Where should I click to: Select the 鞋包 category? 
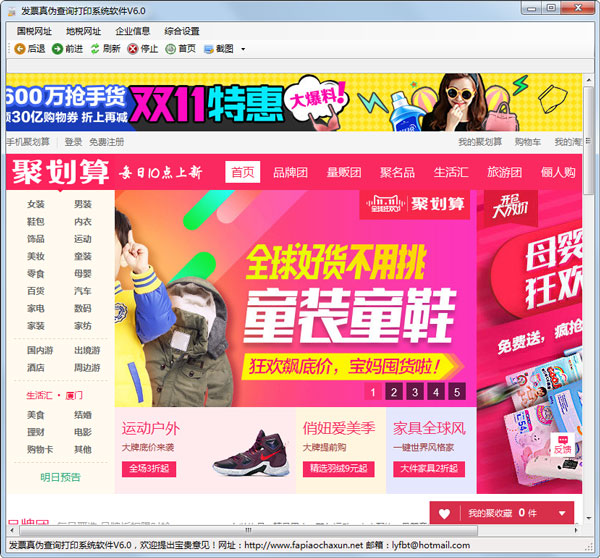click(x=36, y=222)
